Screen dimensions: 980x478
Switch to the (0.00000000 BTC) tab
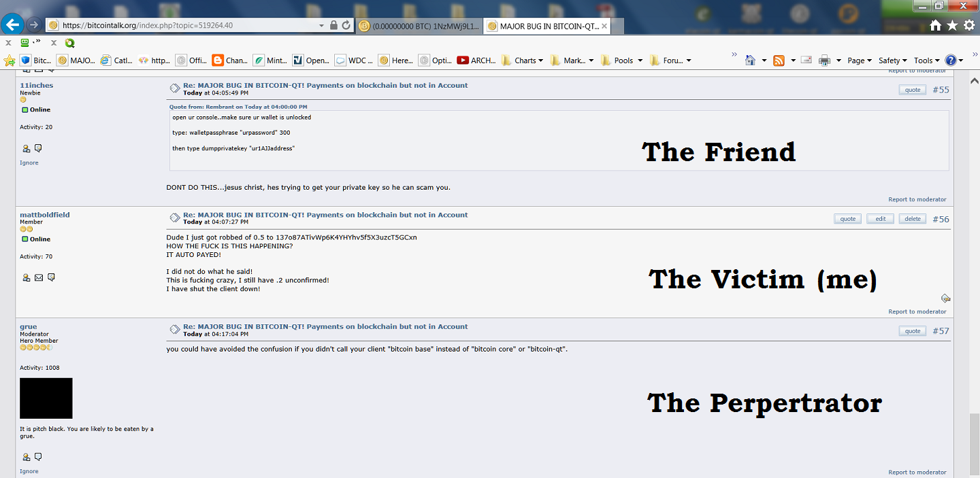(x=419, y=26)
